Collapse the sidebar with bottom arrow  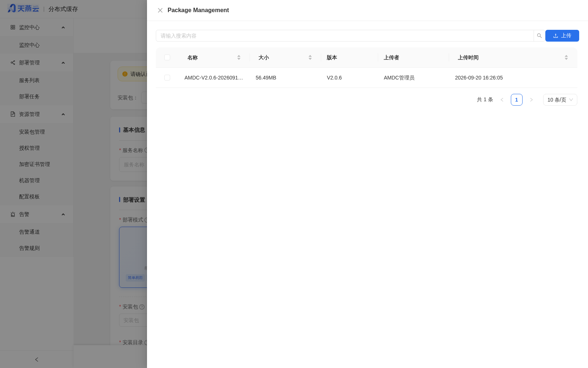[37, 360]
